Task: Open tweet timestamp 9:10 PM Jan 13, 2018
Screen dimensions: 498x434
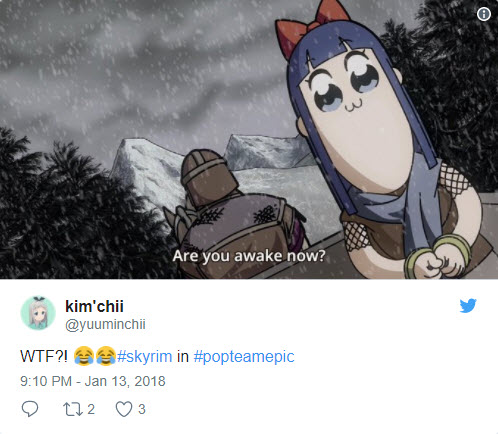Action: click(93, 381)
